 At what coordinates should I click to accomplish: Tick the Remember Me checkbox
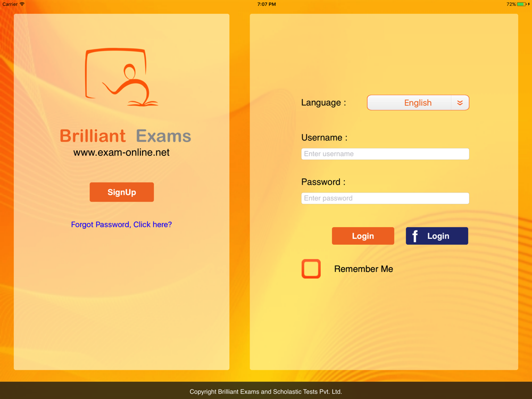pyautogui.click(x=311, y=269)
